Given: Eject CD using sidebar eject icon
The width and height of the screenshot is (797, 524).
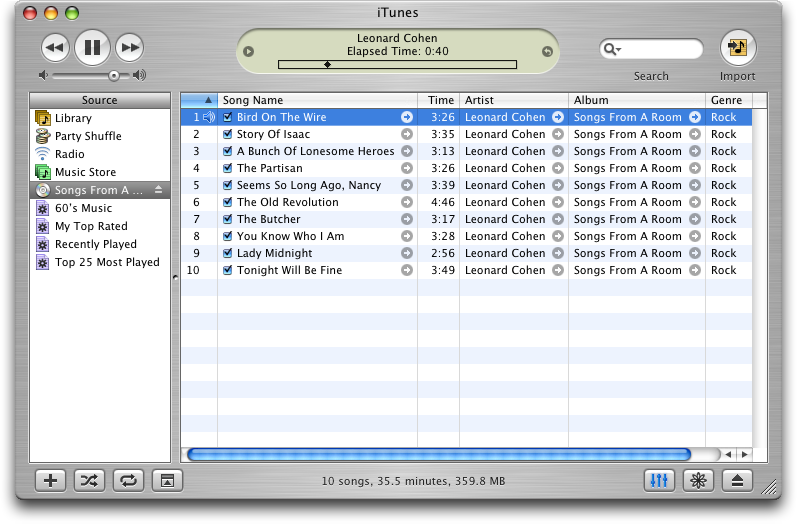Looking at the screenshot, I should [x=159, y=190].
